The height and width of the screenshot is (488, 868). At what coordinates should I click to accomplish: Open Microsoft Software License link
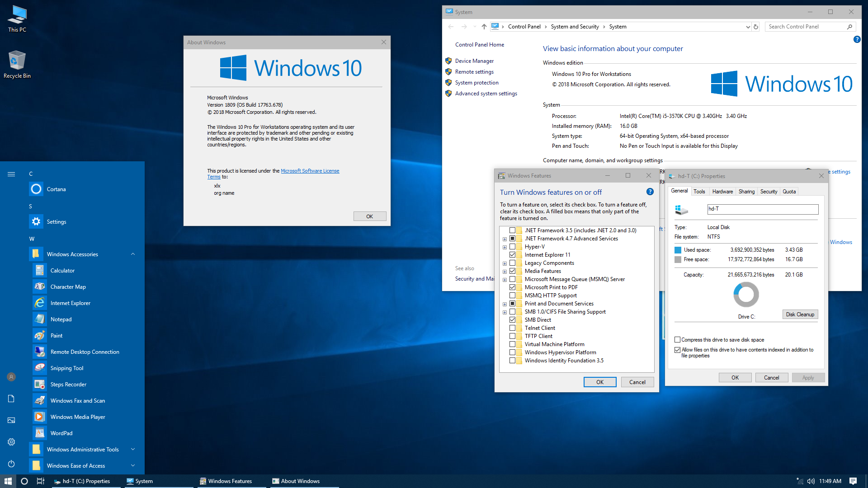pyautogui.click(x=310, y=171)
